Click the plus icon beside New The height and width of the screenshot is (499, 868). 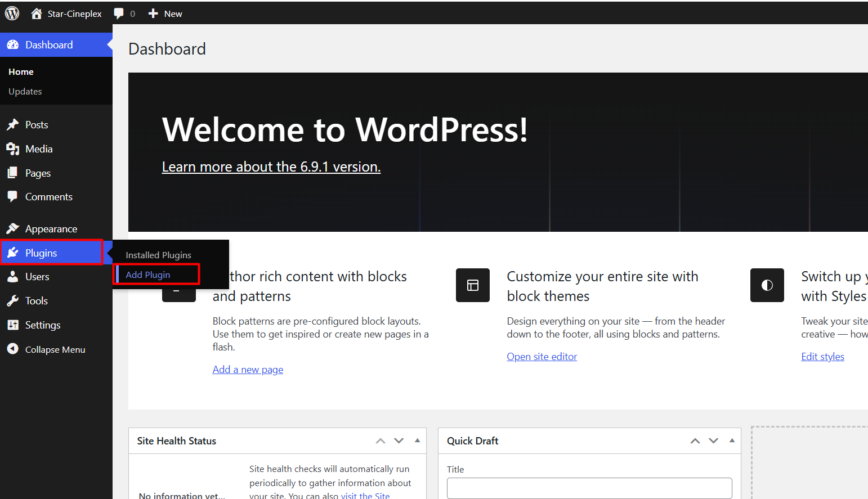point(153,14)
